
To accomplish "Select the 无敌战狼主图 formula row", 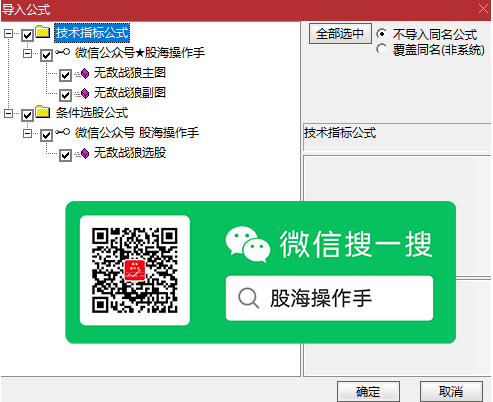I will (x=130, y=73).
